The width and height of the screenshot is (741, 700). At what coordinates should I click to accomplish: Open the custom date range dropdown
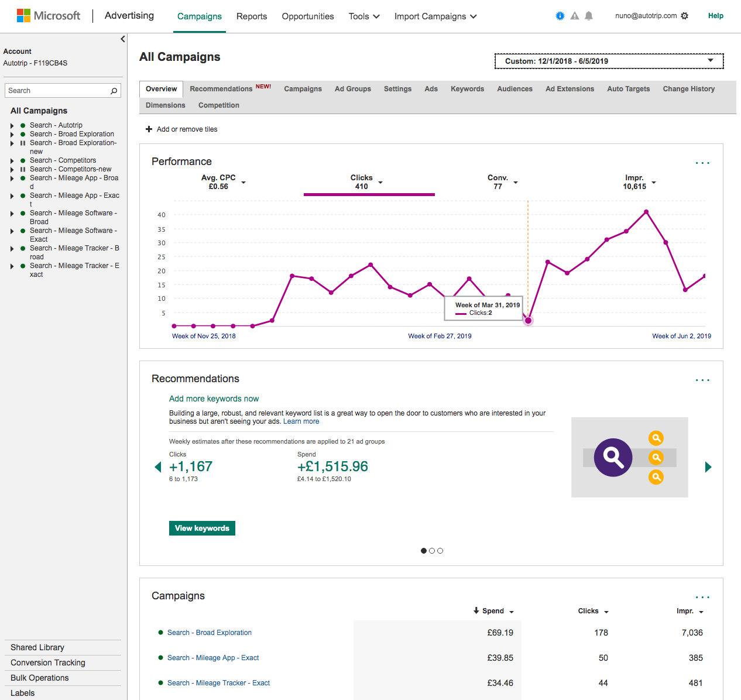609,61
